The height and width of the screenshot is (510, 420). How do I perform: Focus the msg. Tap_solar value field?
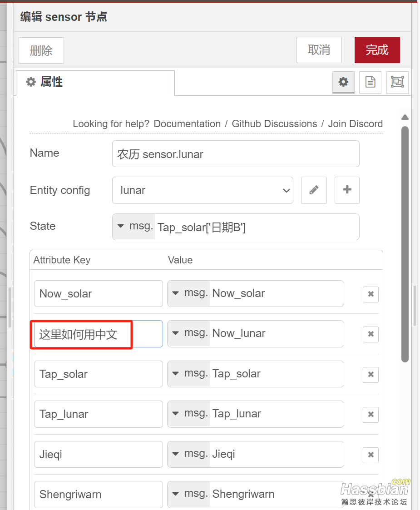pyautogui.click(x=277, y=374)
